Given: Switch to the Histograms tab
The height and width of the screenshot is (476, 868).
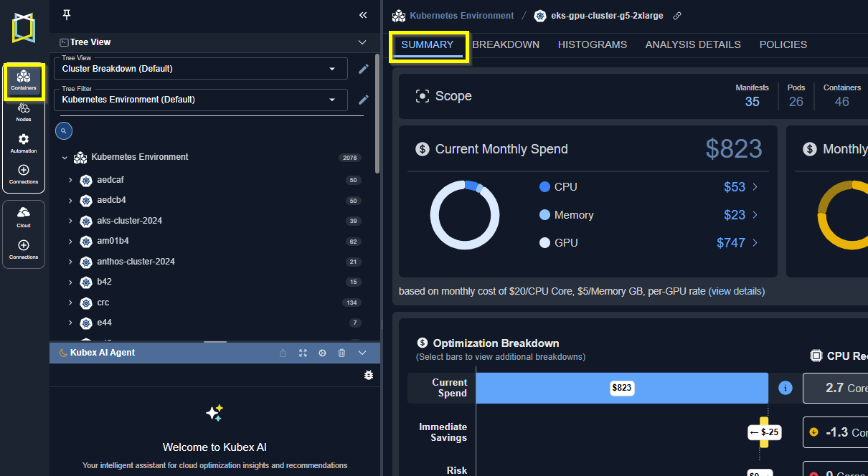Looking at the screenshot, I should point(593,44).
